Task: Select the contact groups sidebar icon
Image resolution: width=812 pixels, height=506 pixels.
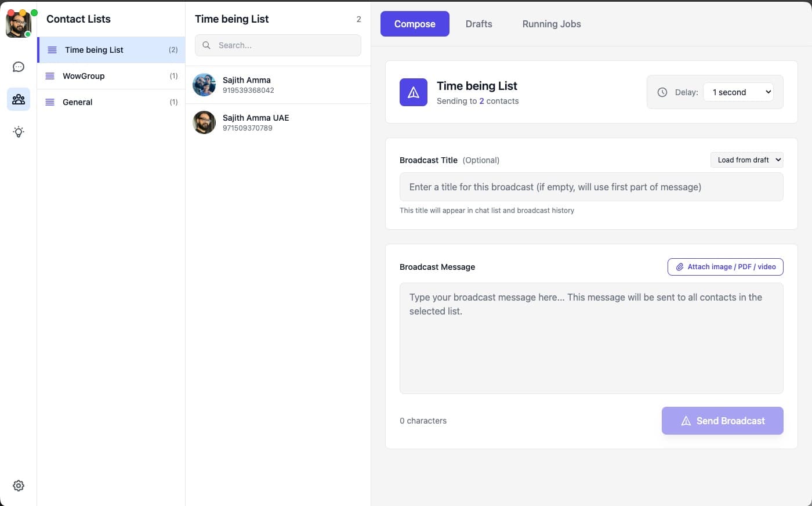Action: coord(19,99)
